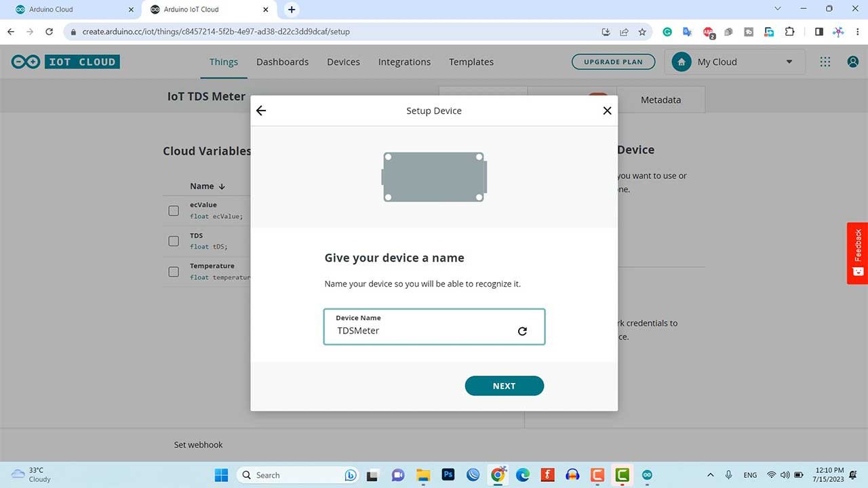868x488 pixels.
Task: Click the UPGRADE PLAN button
Action: [613, 62]
